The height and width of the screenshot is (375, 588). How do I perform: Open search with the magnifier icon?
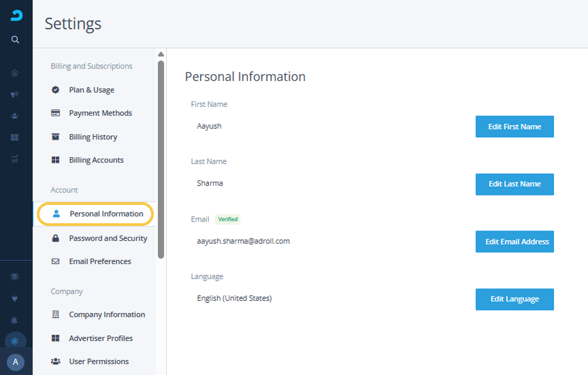click(16, 39)
